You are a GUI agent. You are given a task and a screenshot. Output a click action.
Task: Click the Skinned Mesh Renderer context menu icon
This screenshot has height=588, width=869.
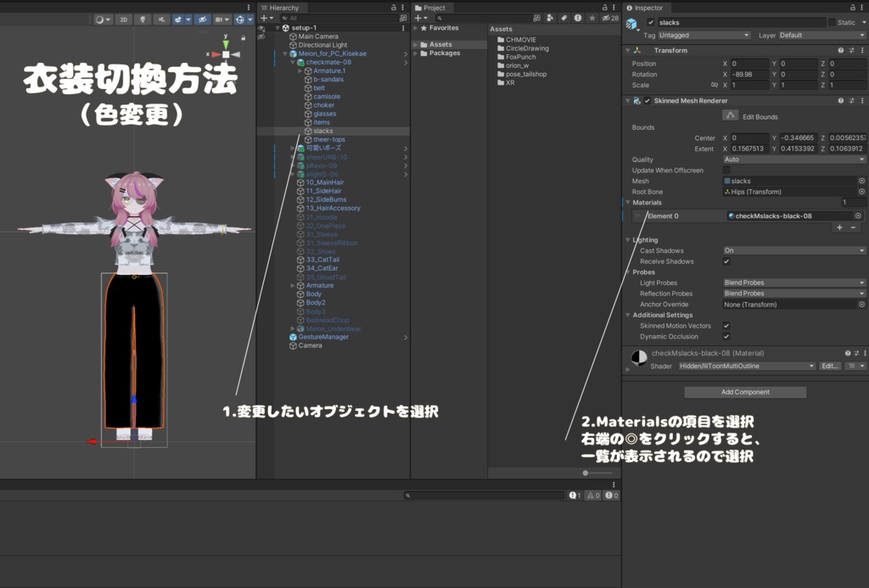pos(864,100)
